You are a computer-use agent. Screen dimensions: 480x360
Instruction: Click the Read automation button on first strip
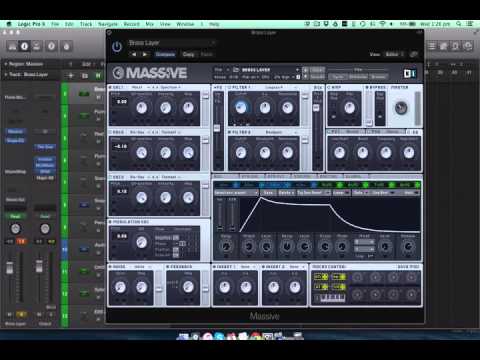15,216
